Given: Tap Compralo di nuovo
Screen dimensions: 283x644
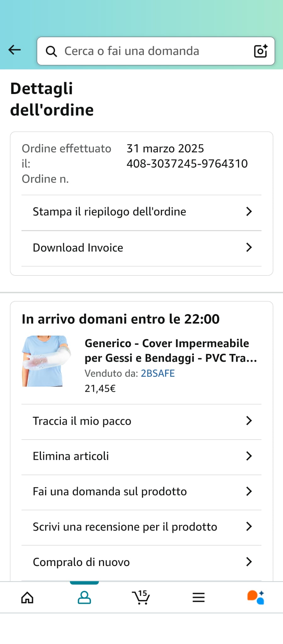Looking at the screenshot, I should [81, 562].
